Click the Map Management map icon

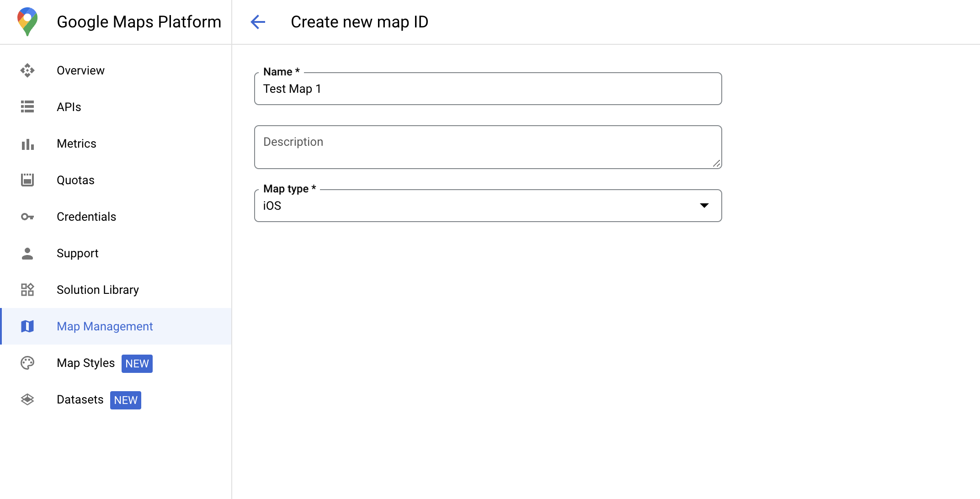coord(28,327)
